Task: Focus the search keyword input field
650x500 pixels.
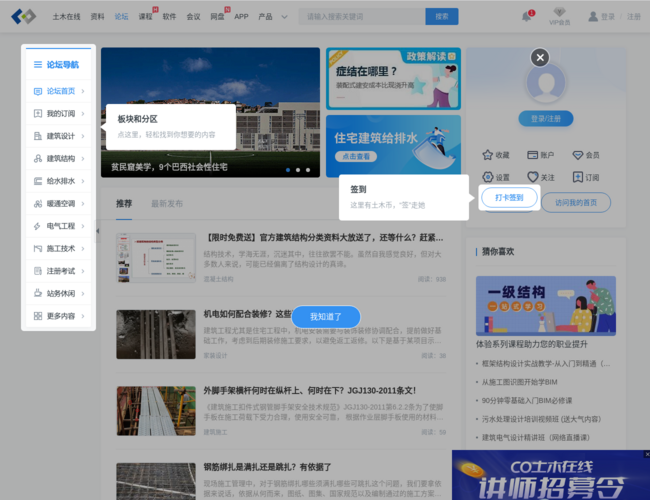Action: 362,17
